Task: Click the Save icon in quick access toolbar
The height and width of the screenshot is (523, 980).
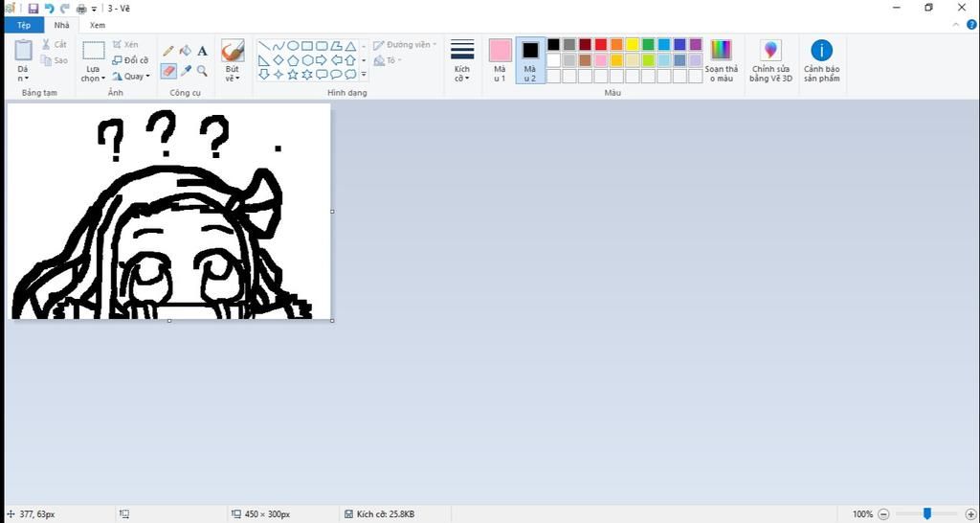Action: pos(33,8)
